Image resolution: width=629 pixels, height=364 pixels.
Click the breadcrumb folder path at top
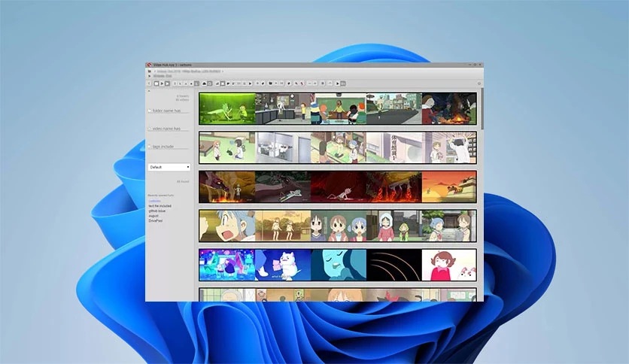pos(189,71)
